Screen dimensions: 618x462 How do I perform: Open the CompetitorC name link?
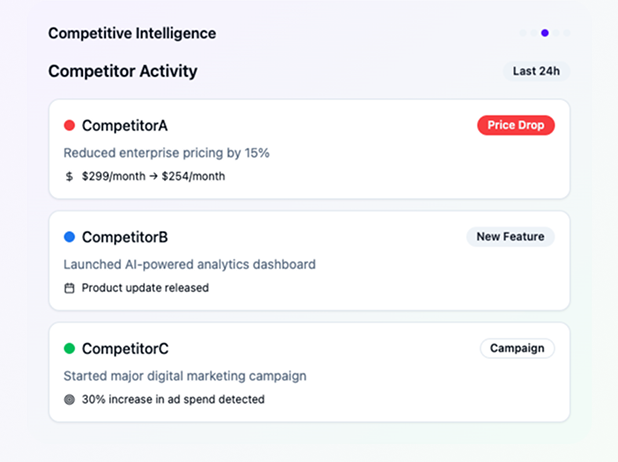pyautogui.click(x=125, y=348)
